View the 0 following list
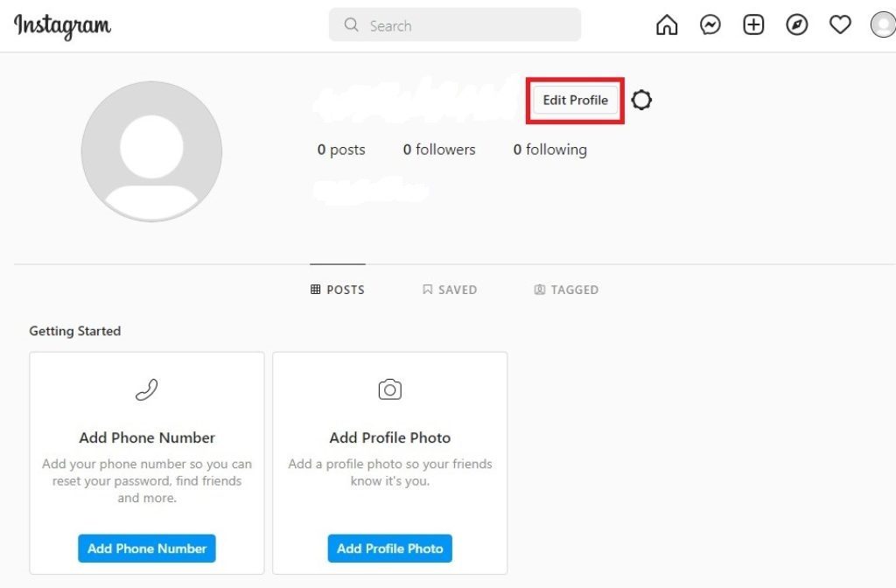The width and height of the screenshot is (896, 588). click(549, 150)
